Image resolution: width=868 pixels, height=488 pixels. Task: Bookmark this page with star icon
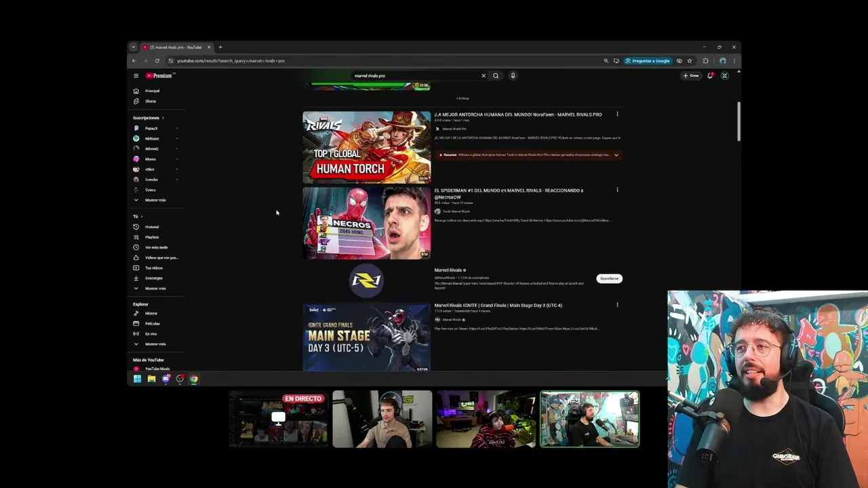pyautogui.click(x=690, y=61)
